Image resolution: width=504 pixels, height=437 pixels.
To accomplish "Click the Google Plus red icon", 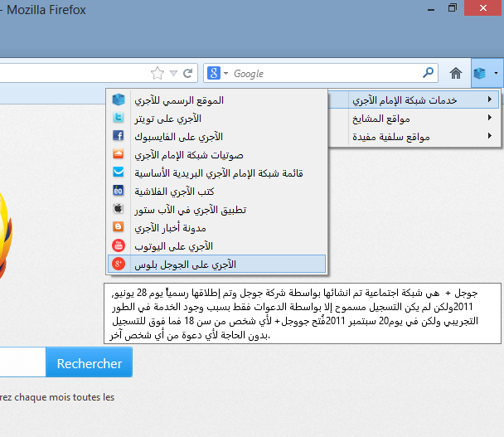I will 118,264.
